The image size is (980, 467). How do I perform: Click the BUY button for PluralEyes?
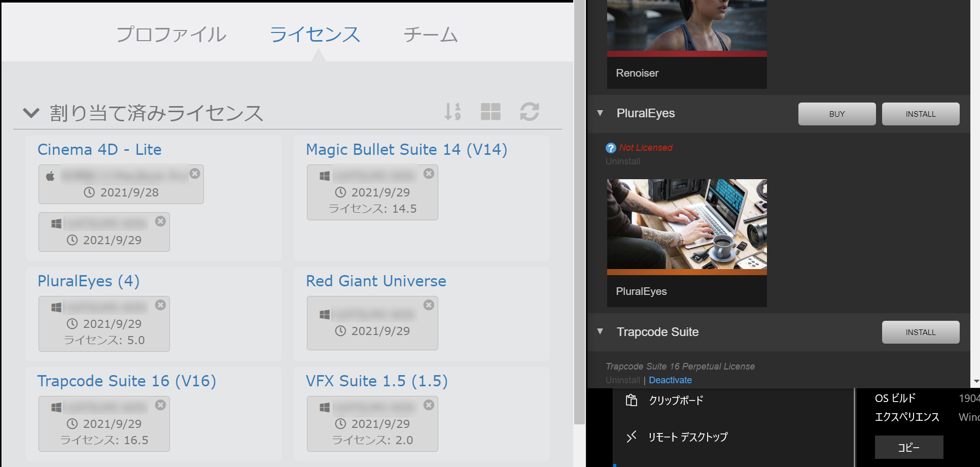[x=836, y=114]
